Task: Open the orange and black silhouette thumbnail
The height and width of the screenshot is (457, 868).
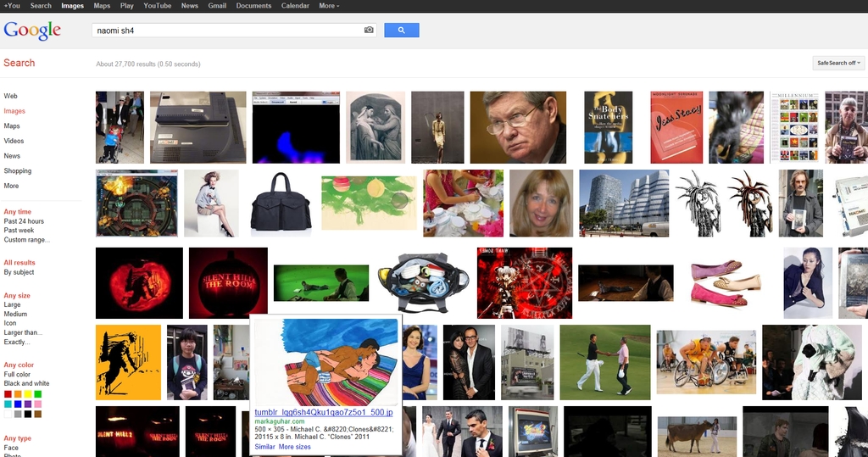Action: pyautogui.click(x=129, y=362)
